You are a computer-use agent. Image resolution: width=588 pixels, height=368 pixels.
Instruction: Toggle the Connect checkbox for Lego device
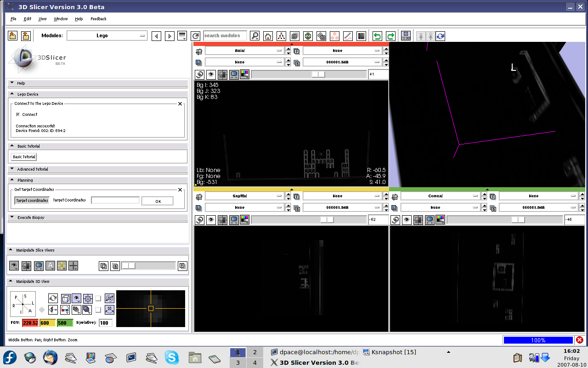(x=18, y=115)
